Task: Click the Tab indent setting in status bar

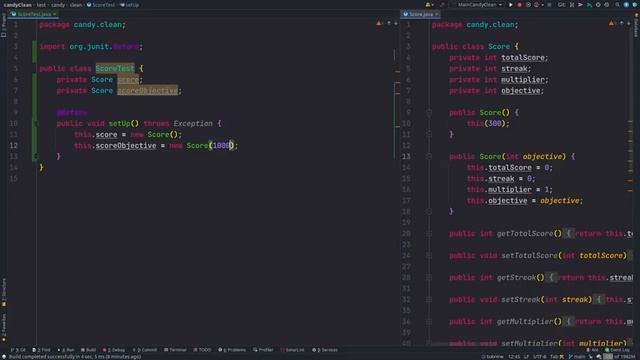Action: point(554,357)
